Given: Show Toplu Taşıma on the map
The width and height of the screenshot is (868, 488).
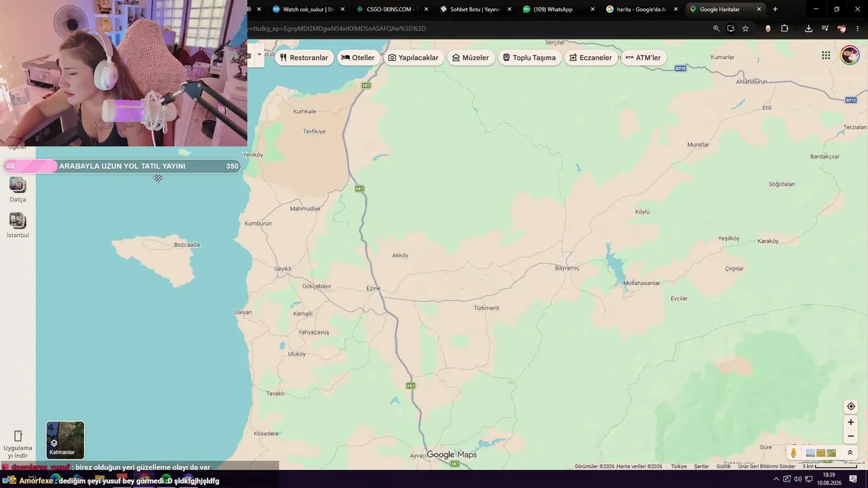Looking at the screenshot, I should (529, 58).
